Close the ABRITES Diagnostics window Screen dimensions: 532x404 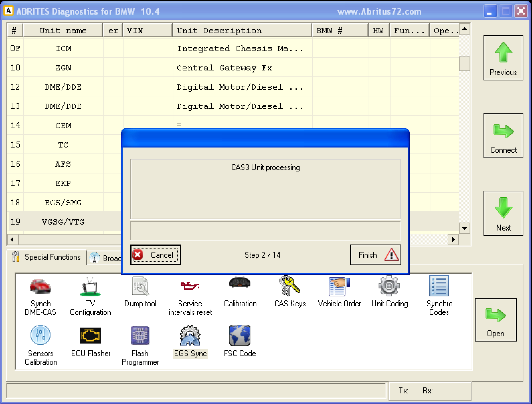coord(521,11)
